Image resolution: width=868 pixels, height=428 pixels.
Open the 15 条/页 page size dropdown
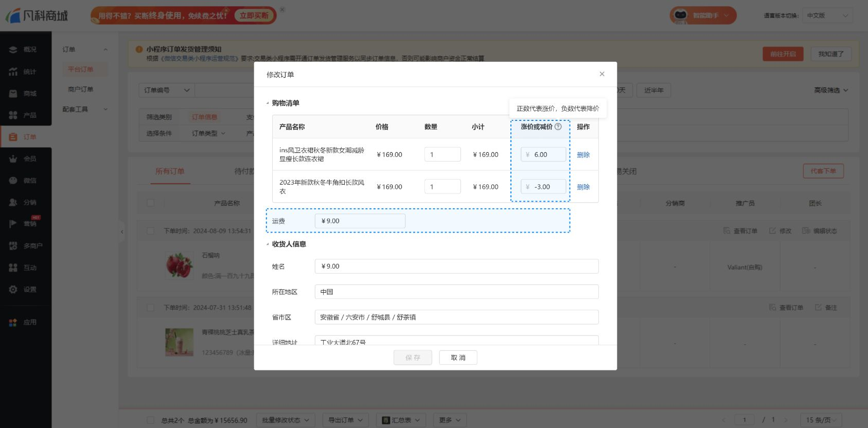point(821,420)
